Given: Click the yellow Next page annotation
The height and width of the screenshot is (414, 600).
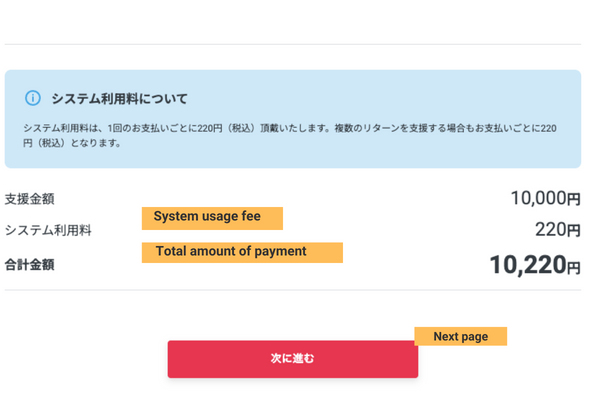Looking at the screenshot, I should (460, 337).
